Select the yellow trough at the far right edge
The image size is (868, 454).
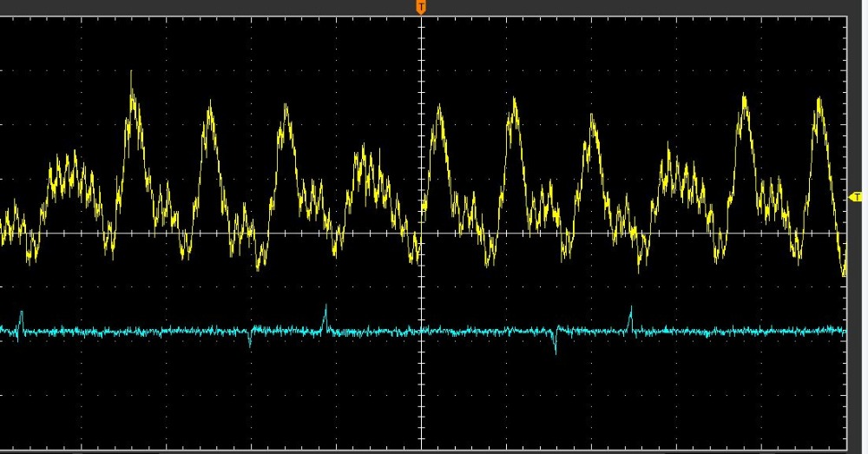(x=844, y=273)
